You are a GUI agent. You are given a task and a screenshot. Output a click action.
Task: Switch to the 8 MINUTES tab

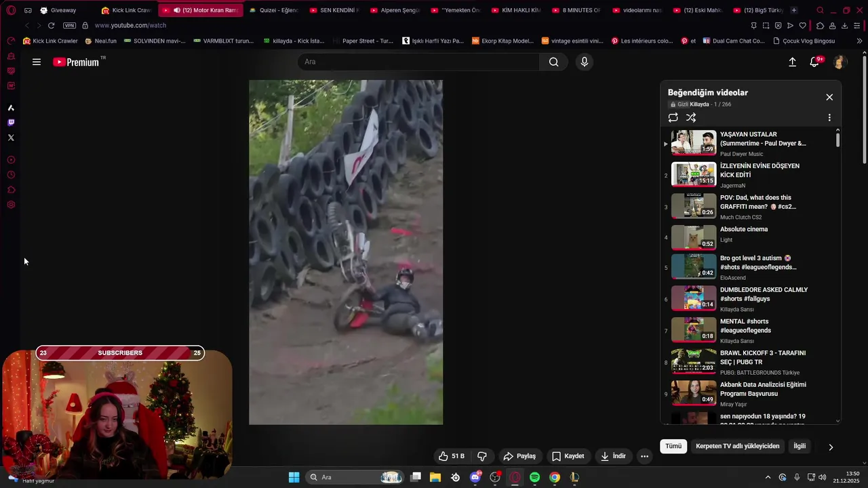(x=577, y=10)
